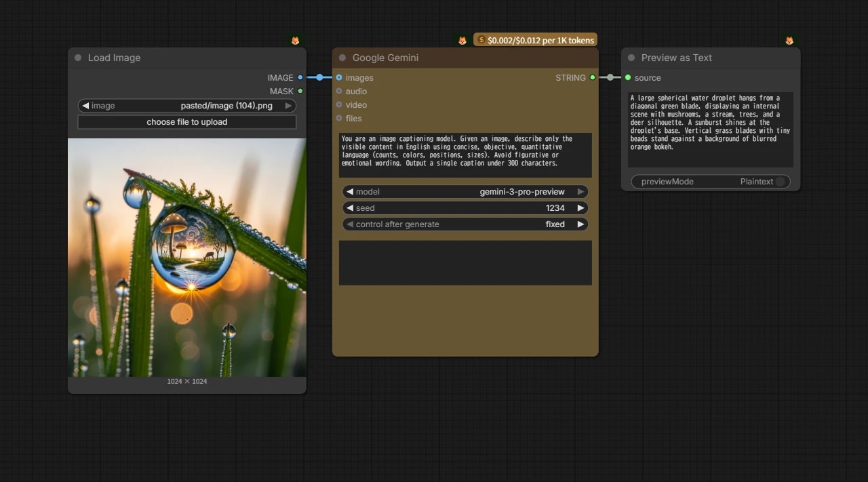The height and width of the screenshot is (482, 868).
Task: Switch to next model with right arrow
Action: [x=580, y=192]
